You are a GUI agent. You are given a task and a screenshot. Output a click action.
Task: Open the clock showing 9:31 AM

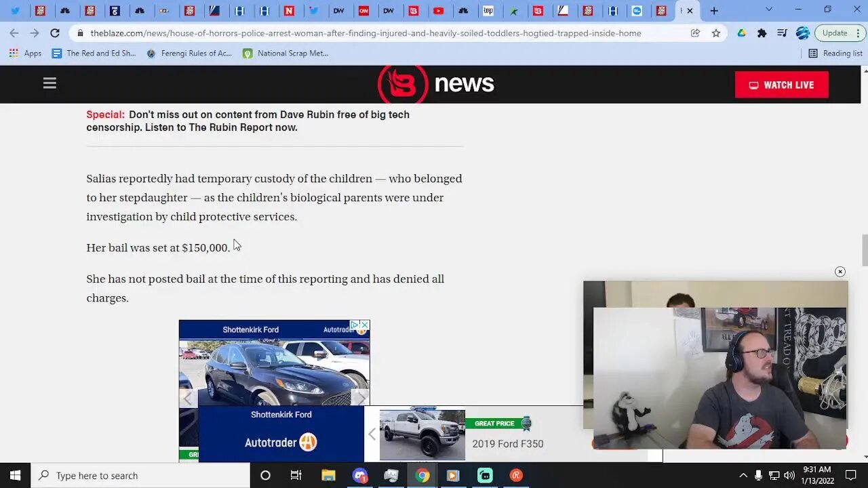(817, 475)
